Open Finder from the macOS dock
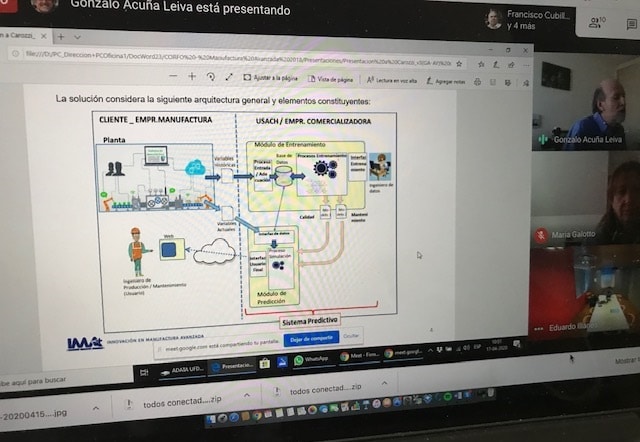Screen dimensions: 640x442 [x=211, y=419]
